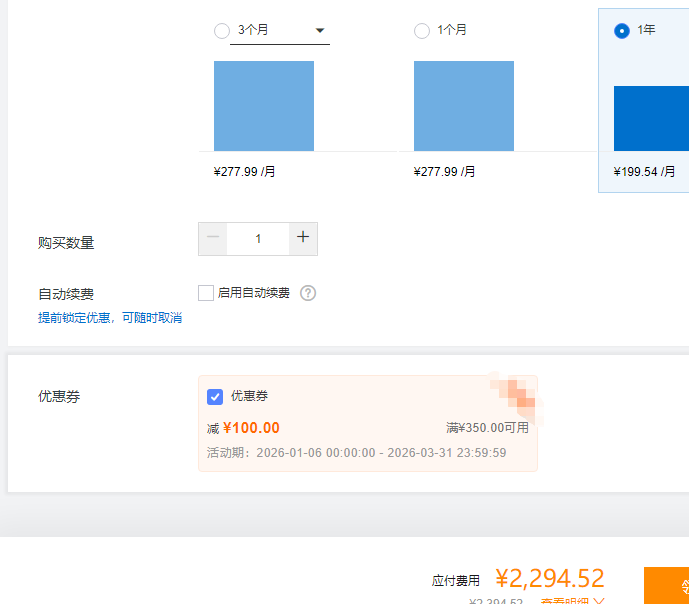This screenshot has width=689, height=604.
Task: Click the 3个月 price bar
Action: [x=264, y=106]
